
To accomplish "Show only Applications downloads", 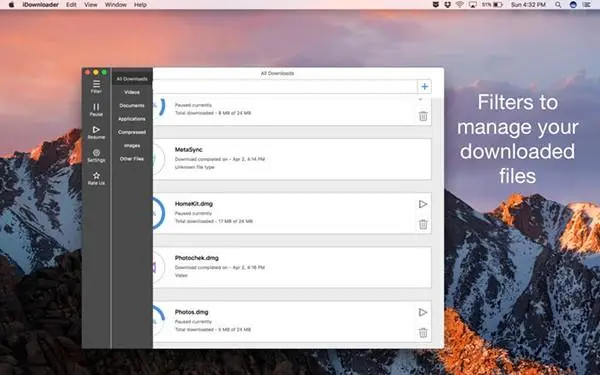I will click(132, 119).
